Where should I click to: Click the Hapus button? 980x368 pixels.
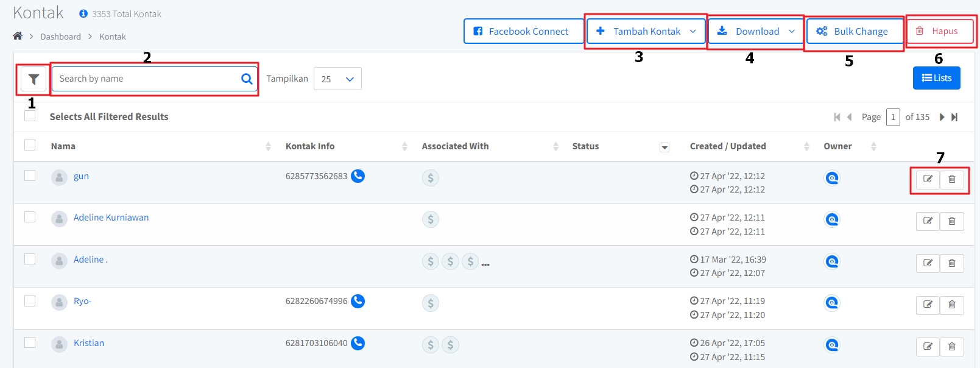pyautogui.click(x=939, y=31)
